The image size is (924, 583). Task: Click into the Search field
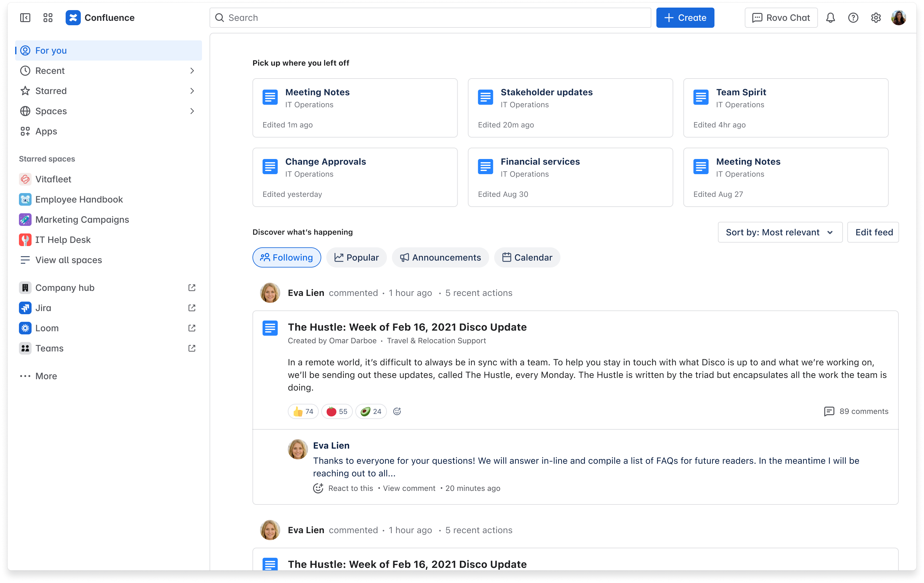(430, 18)
